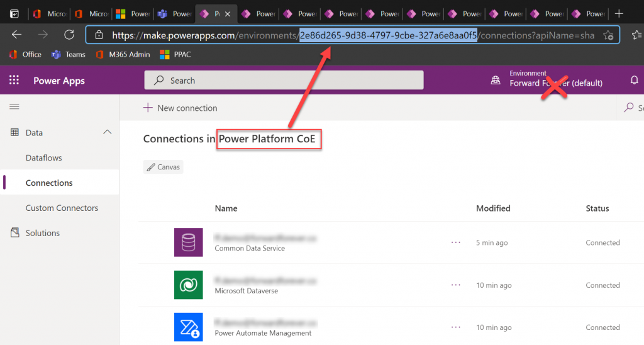Open the tab actions menu icon

[x=14, y=14]
